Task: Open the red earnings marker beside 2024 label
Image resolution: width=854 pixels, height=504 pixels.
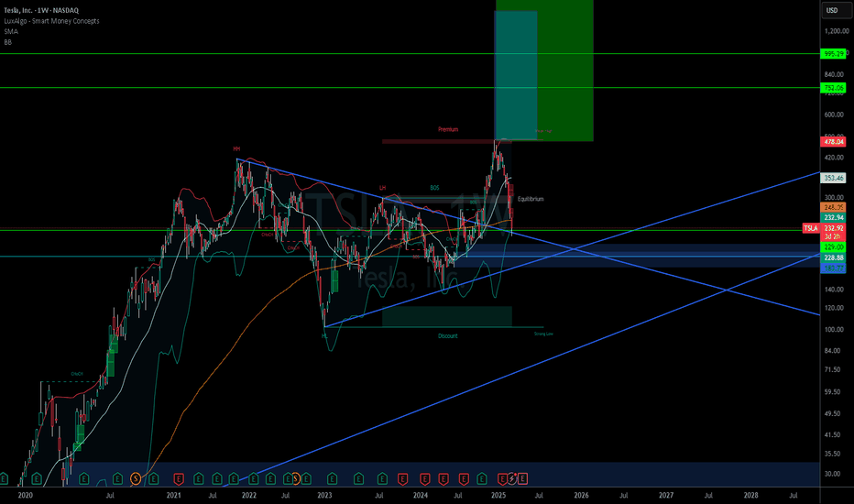Action: (424, 479)
